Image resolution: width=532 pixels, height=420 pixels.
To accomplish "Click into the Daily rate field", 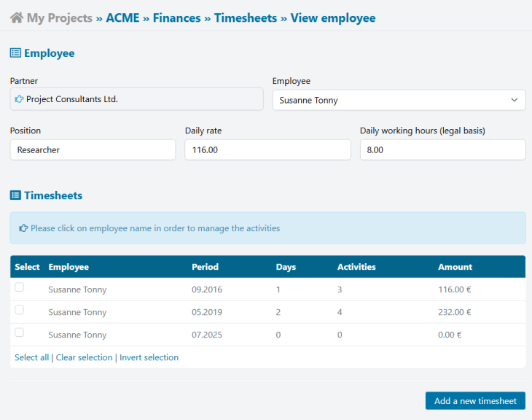I will pyautogui.click(x=267, y=150).
